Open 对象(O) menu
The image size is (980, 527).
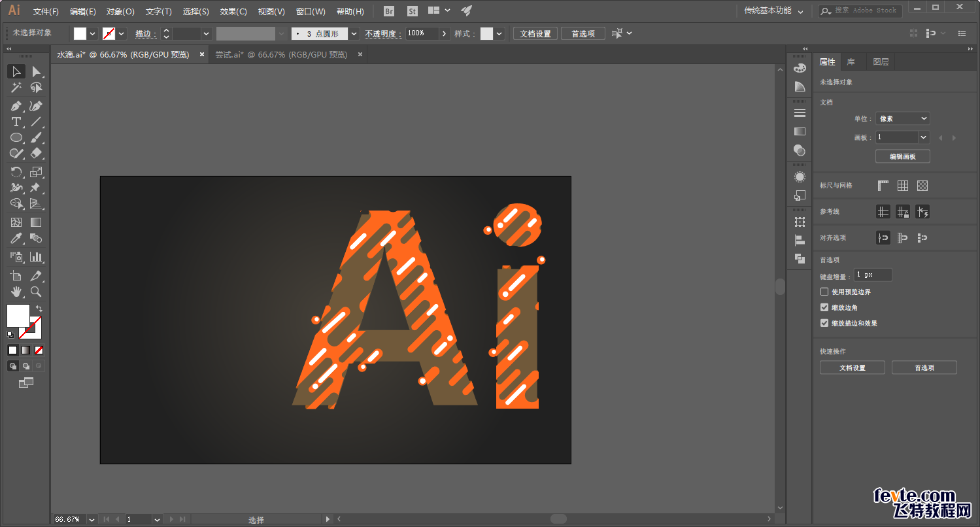[x=120, y=11]
